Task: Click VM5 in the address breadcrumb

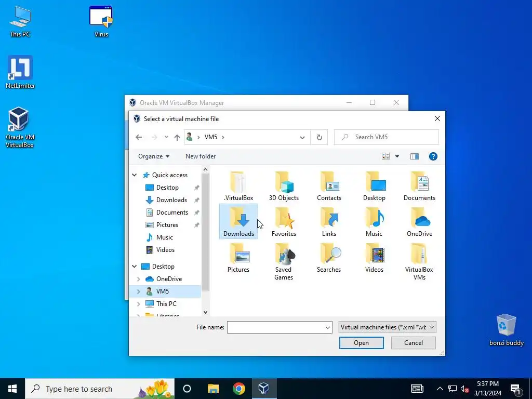Action: [x=211, y=137]
